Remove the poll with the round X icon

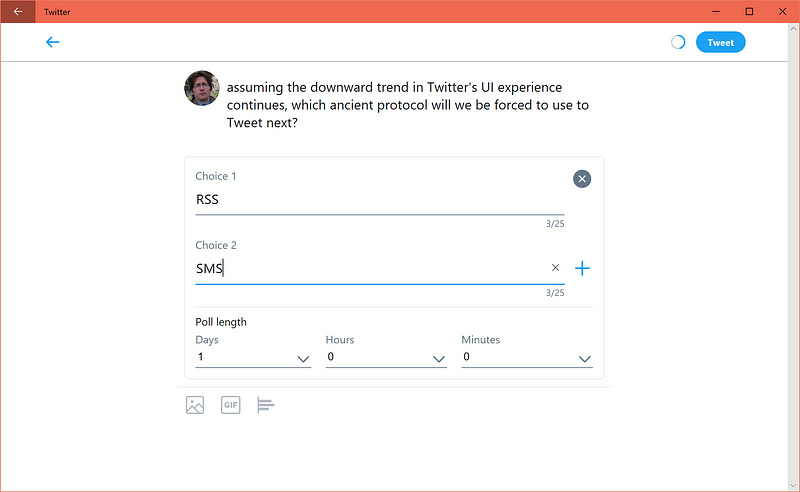click(x=582, y=179)
